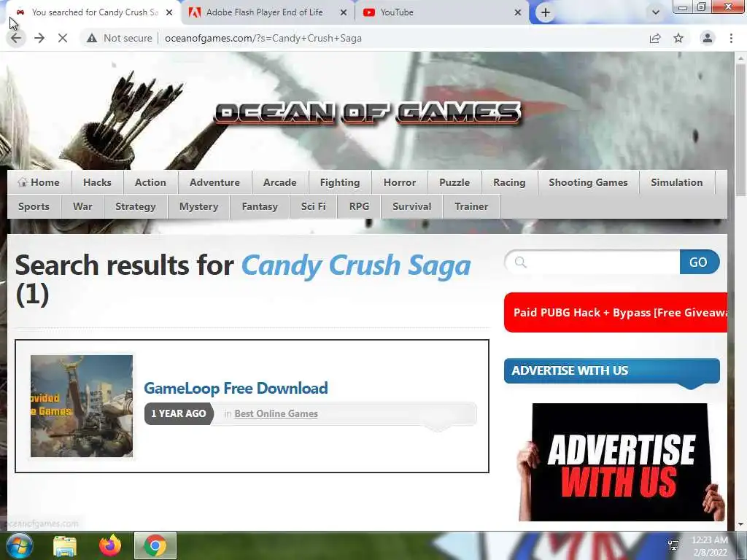Image resolution: width=747 pixels, height=560 pixels.
Task: Open the Chrome profile avatar menu
Action: click(708, 38)
